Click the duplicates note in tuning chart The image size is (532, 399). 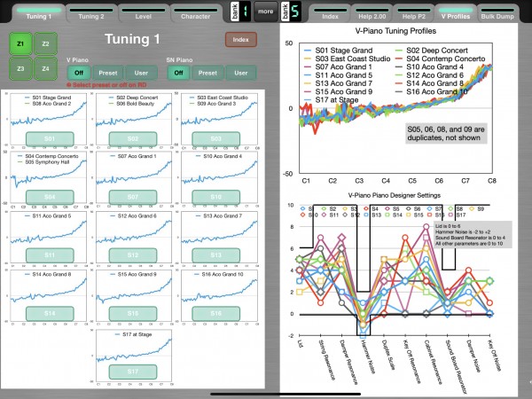point(446,134)
